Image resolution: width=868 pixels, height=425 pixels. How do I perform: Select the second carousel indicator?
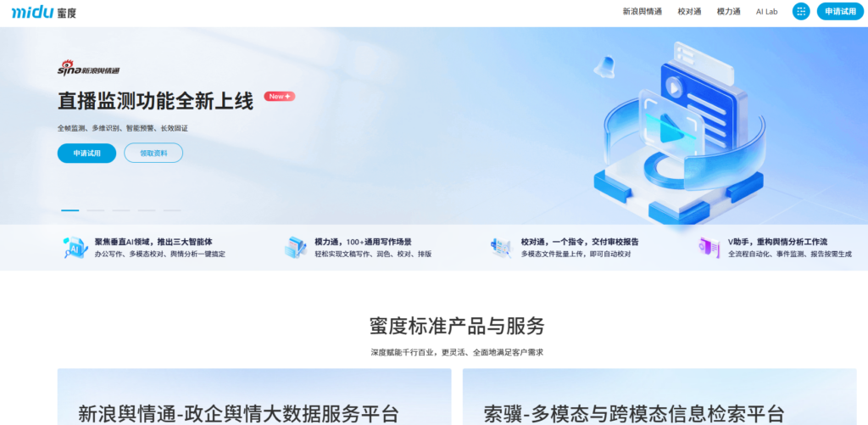[x=96, y=210]
